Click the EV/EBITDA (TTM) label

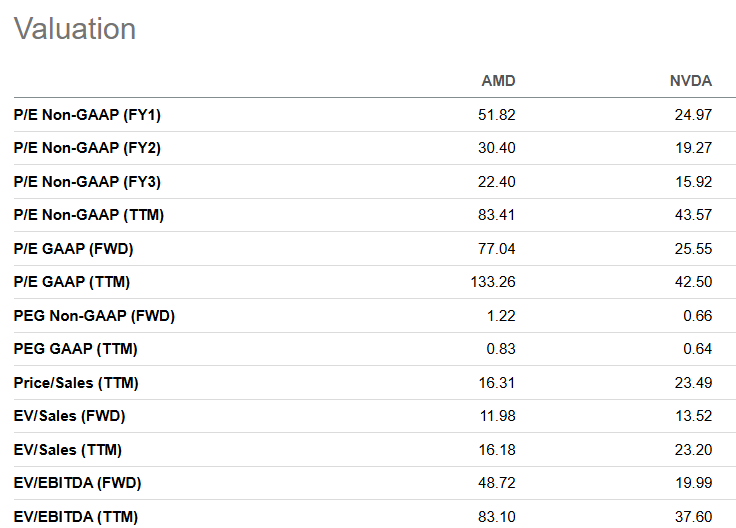[x=76, y=517]
